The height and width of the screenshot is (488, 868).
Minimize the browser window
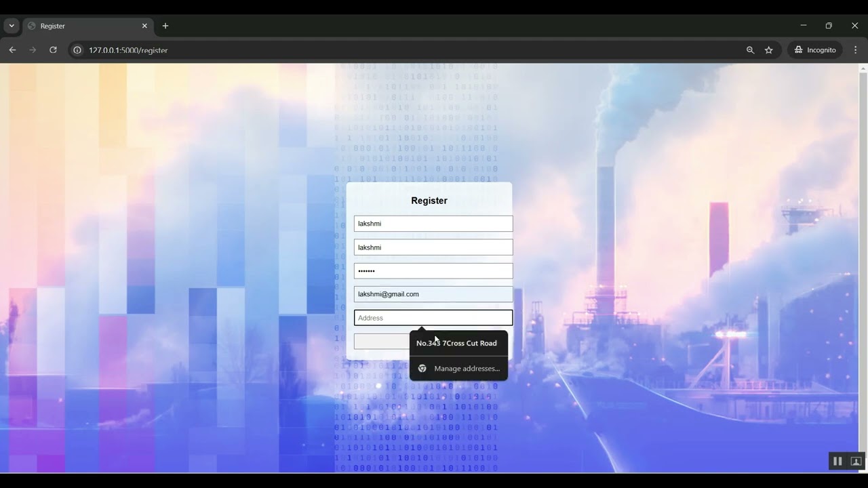click(804, 26)
